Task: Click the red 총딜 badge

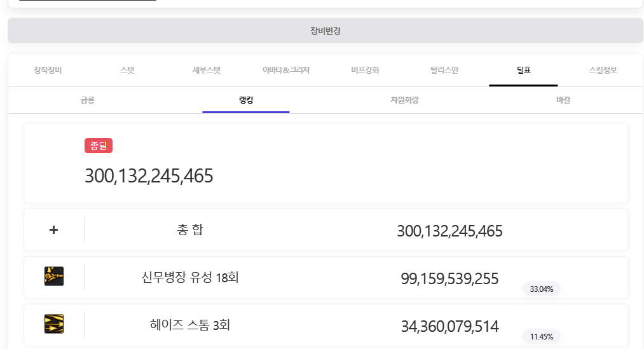Action: 99,146
